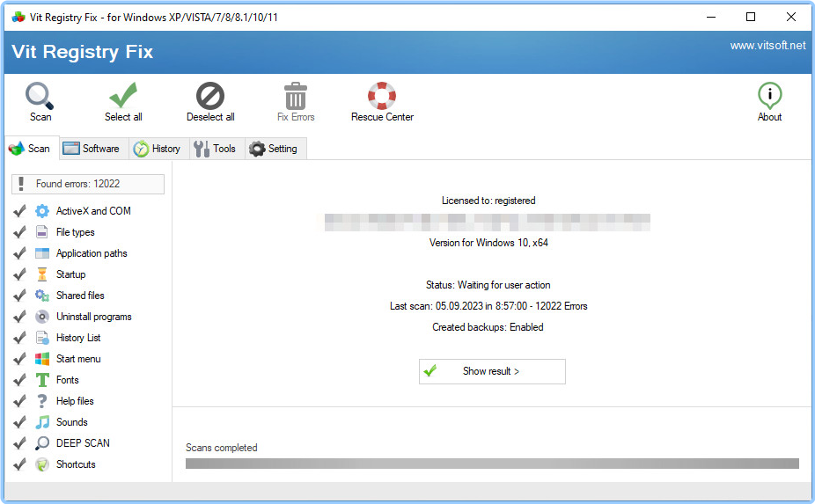Viewport: 815px width, 504px height.
Task: Toggle the Application paths checkmark
Action: click(19, 253)
